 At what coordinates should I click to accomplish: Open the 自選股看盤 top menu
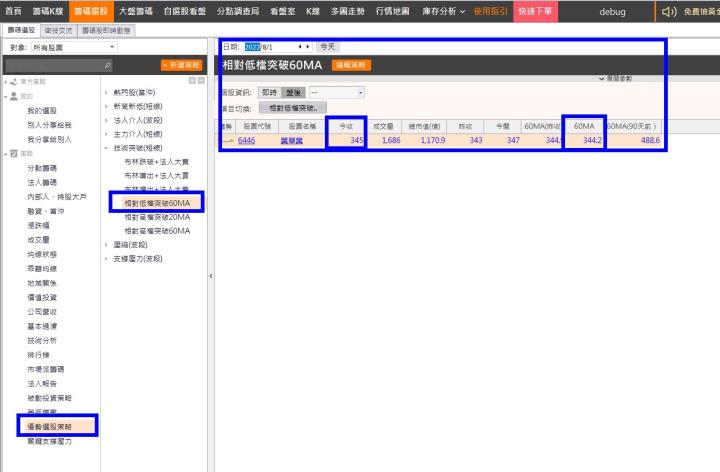pyautogui.click(x=185, y=11)
